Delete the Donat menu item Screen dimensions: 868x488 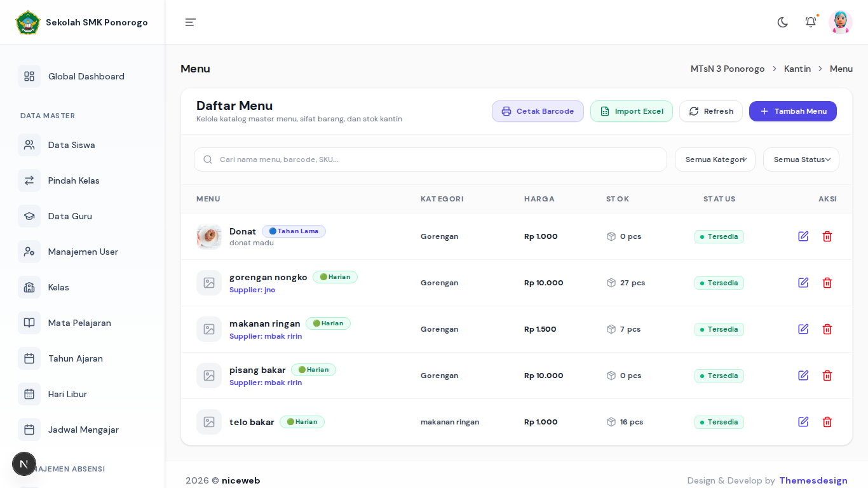(827, 236)
